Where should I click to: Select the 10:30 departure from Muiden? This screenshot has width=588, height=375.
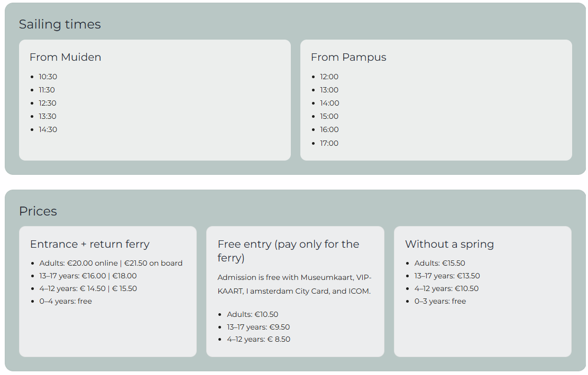click(x=48, y=77)
